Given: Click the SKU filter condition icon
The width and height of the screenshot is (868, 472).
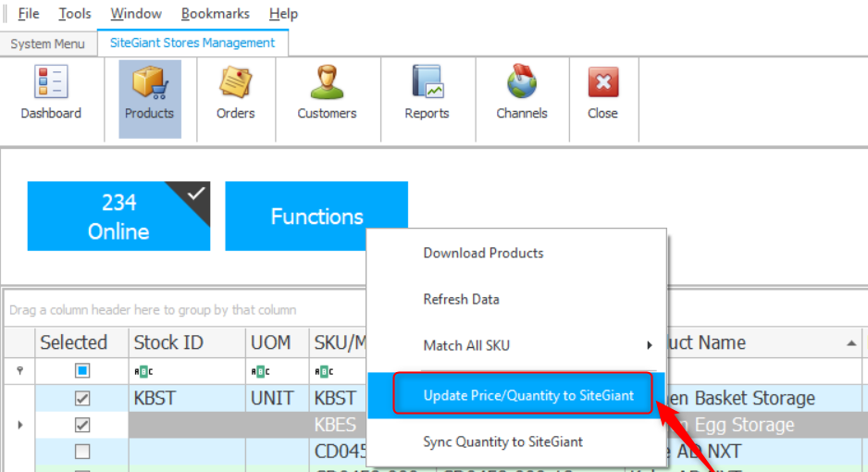Looking at the screenshot, I should 324,371.
